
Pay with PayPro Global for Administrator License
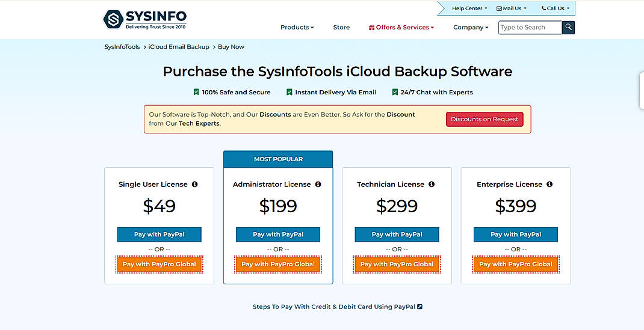pos(278,264)
